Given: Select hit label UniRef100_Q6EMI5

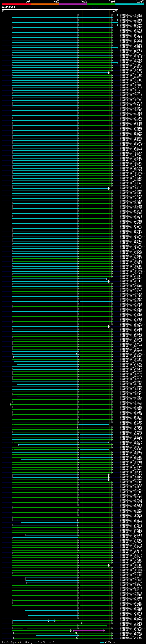Looking at the screenshot, I should (131, 82).
